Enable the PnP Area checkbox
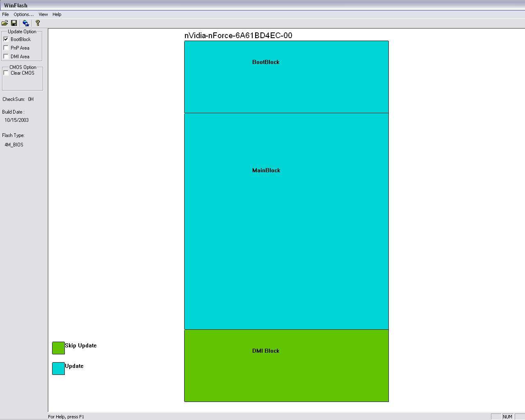This screenshot has width=525, height=420. [6, 48]
